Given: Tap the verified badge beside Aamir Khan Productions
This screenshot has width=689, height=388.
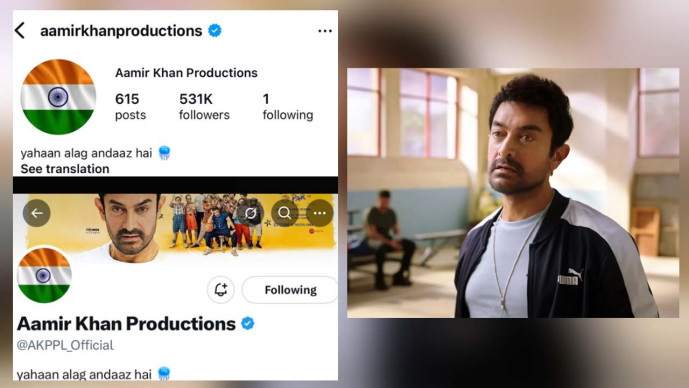Looking at the screenshot, I should [x=248, y=324].
